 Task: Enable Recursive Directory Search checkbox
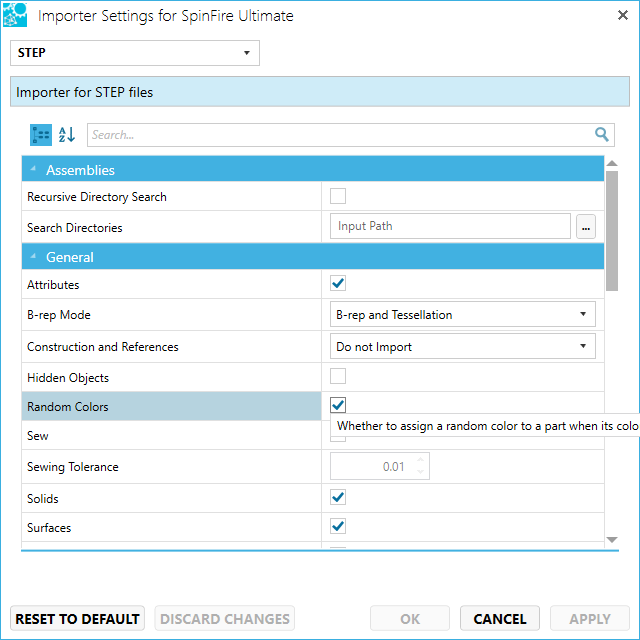[x=338, y=196]
